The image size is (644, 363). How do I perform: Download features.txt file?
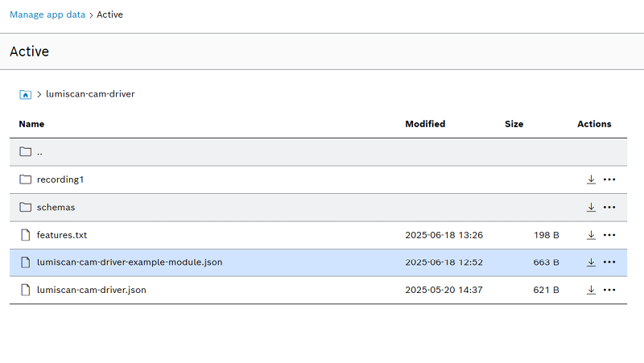tap(591, 235)
